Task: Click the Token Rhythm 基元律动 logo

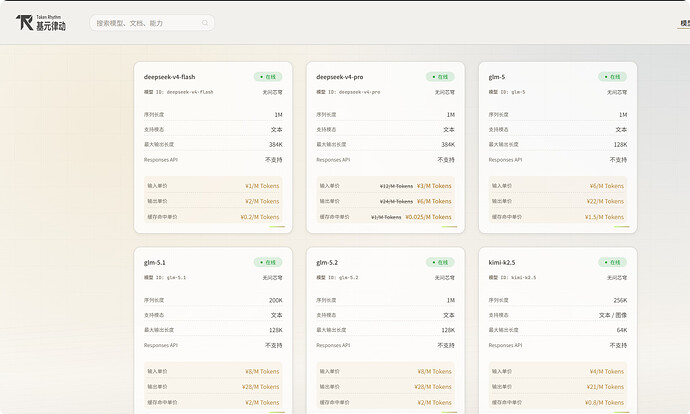Action: click(x=41, y=23)
